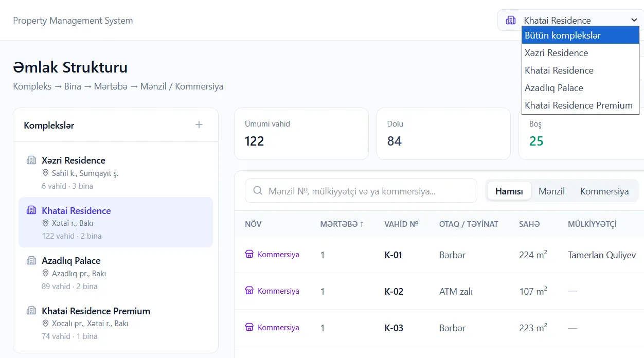Choose Bütün komplekslər from the dropdown list
The image size is (644, 358).
pyautogui.click(x=580, y=35)
